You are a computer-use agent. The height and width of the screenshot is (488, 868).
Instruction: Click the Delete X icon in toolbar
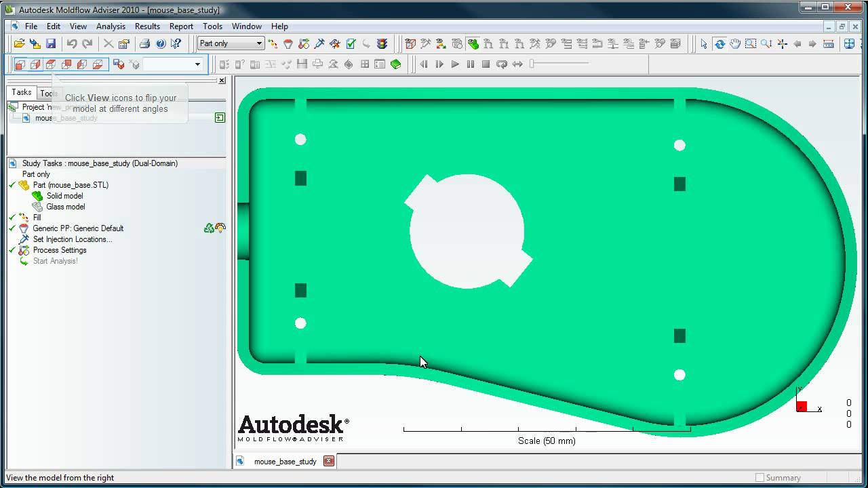[108, 44]
